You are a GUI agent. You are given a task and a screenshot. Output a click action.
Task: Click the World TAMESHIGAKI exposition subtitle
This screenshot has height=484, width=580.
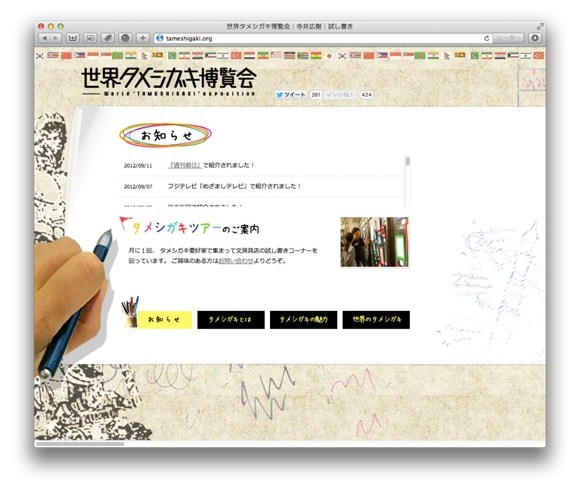point(179,94)
